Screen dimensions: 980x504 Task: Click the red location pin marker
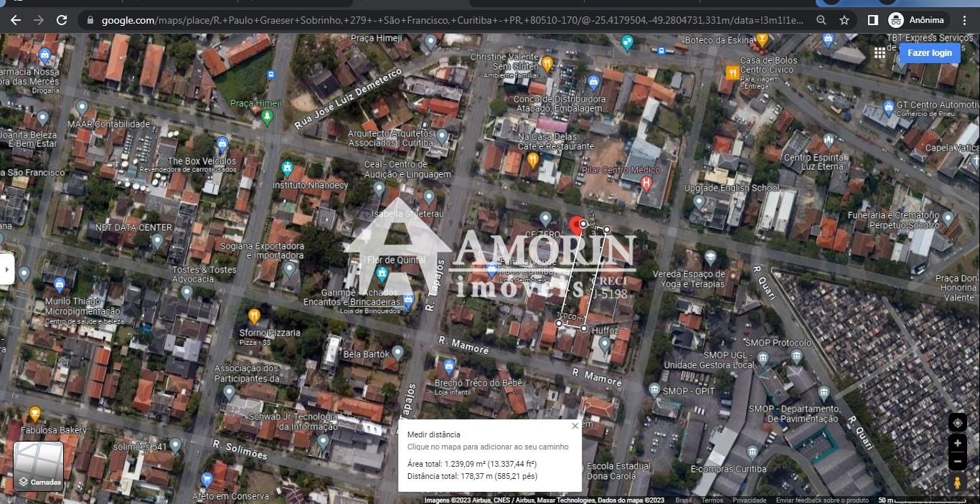pyautogui.click(x=576, y=225)
